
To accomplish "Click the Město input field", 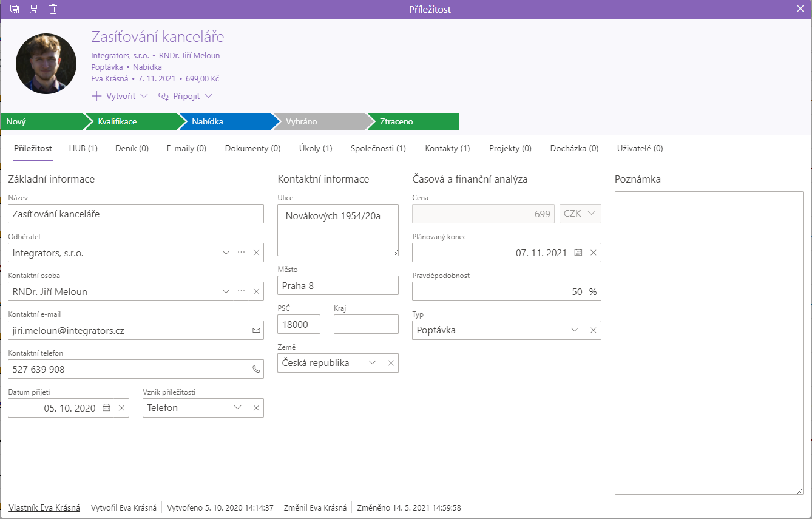I will click(338, 285).
